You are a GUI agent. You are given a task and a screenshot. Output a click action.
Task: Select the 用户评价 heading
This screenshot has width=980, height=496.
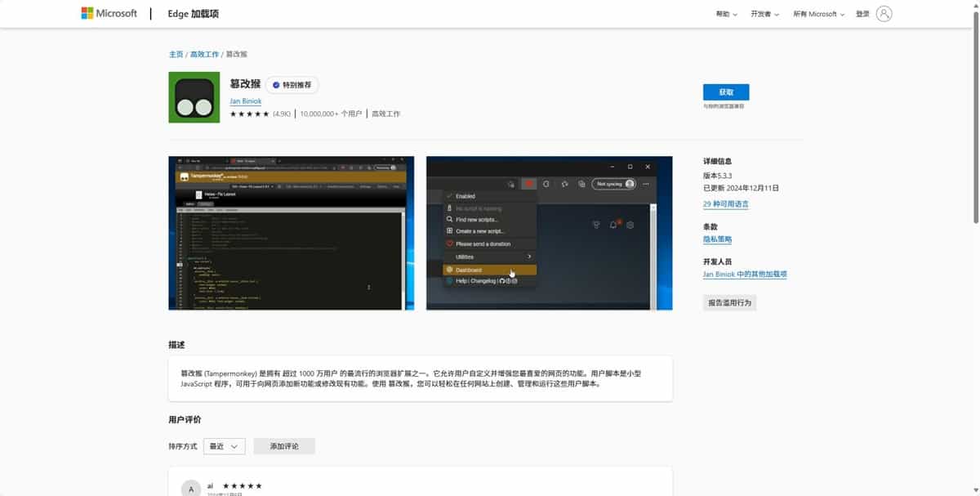point(185,420)
